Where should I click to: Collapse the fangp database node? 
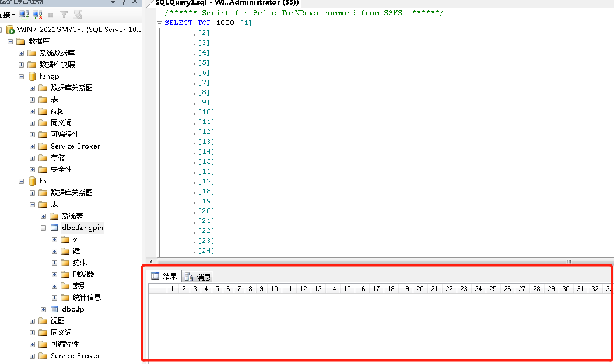21,77
